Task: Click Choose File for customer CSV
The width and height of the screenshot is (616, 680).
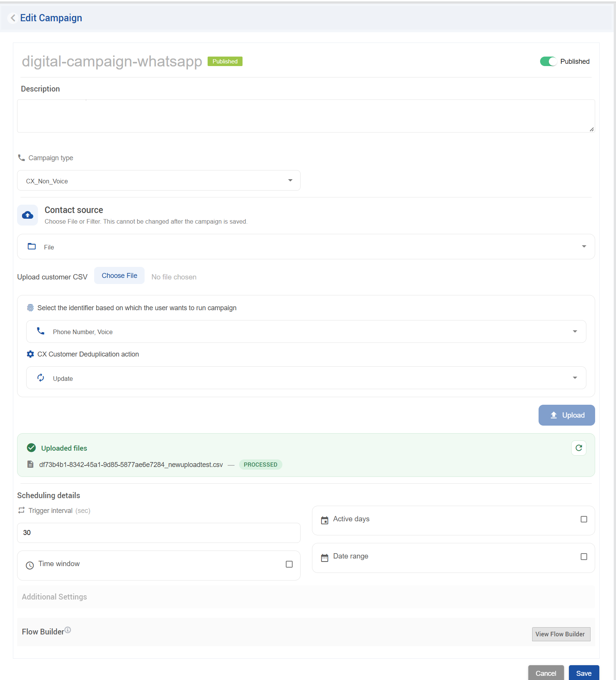Action: 119,276
